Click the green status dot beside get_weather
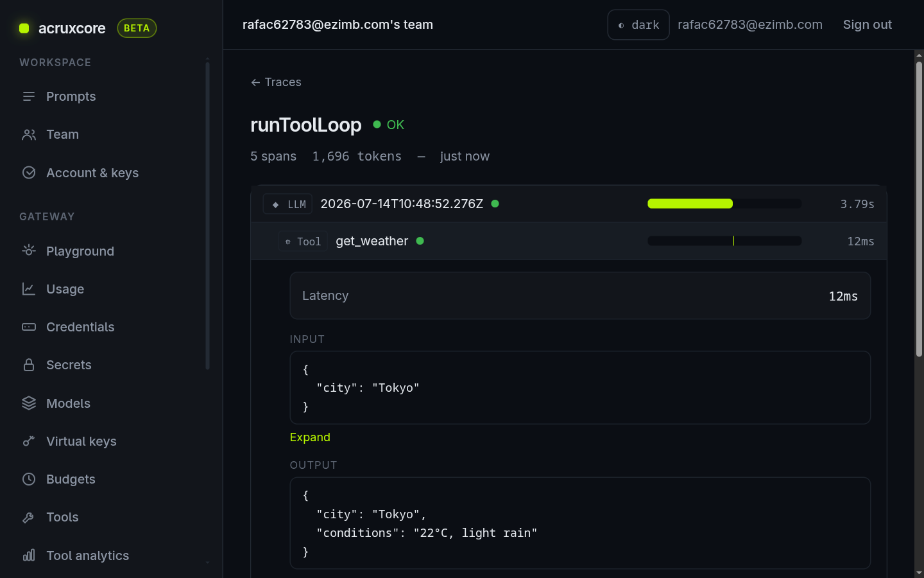This screenshot has width=924, height=578. (420, 241)
